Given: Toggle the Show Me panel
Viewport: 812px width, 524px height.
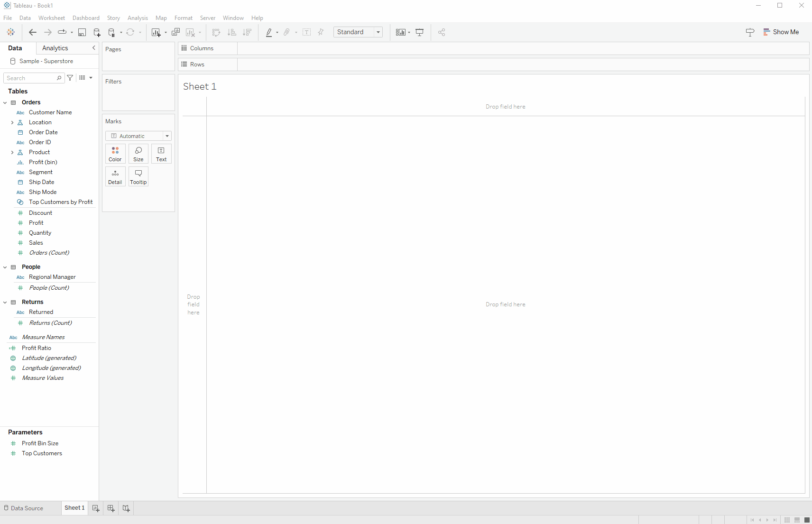Looking at the screenshot, I should click(x=781, y=32).
